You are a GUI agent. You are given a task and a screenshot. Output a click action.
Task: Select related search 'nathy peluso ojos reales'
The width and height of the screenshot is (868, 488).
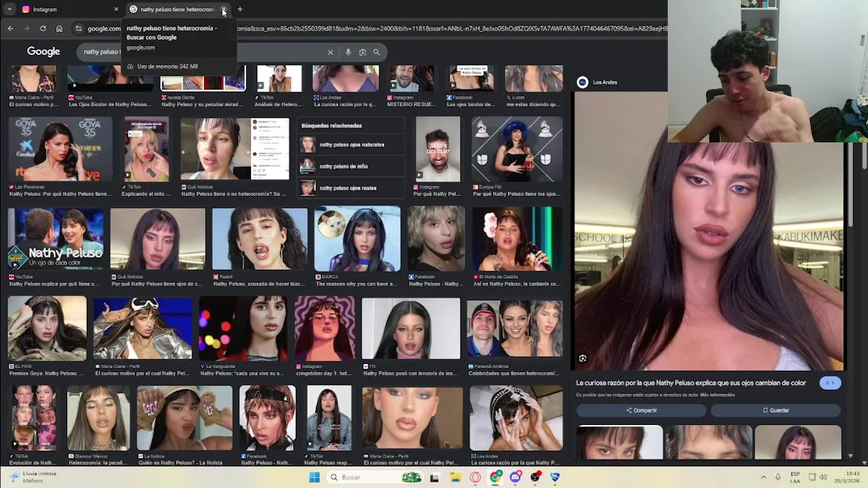tap(351, 188)
